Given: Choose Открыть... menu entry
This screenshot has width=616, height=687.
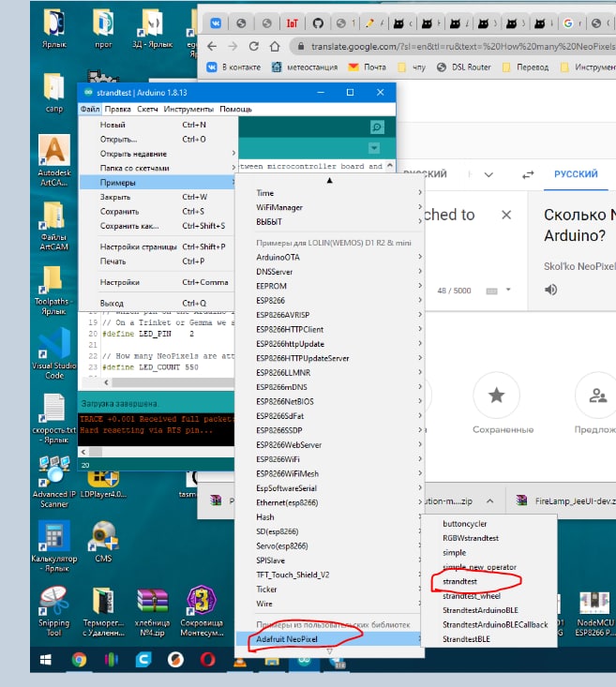Looking at the screenshot, I should tap(158, 140).
